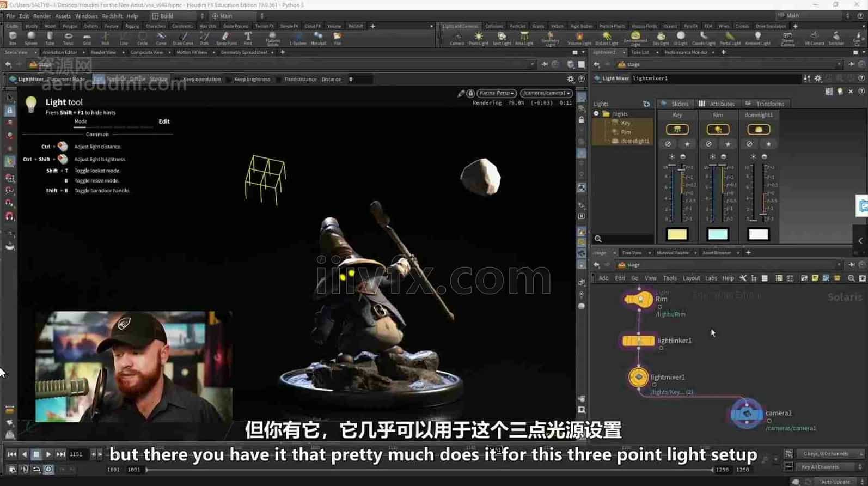Image resolution: width=868 pixels, height=486 pixels.
Task: Click the Rim light icon button in mixer
Action: pos(718,129)
